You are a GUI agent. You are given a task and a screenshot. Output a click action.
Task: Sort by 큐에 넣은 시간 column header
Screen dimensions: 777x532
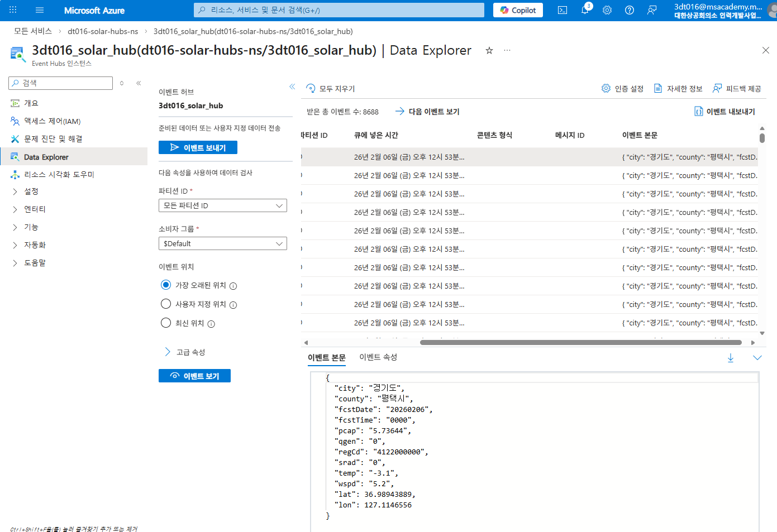376,135
